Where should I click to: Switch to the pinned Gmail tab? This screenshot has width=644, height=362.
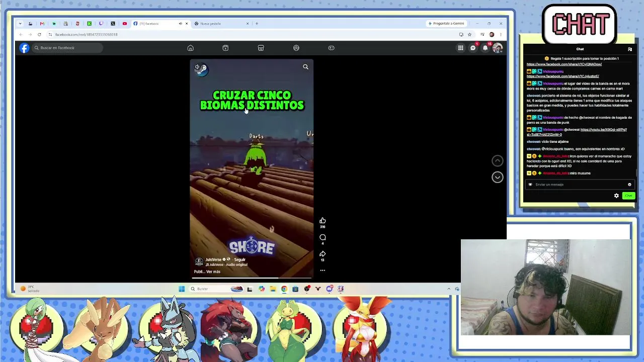click(x=42, y=24)
